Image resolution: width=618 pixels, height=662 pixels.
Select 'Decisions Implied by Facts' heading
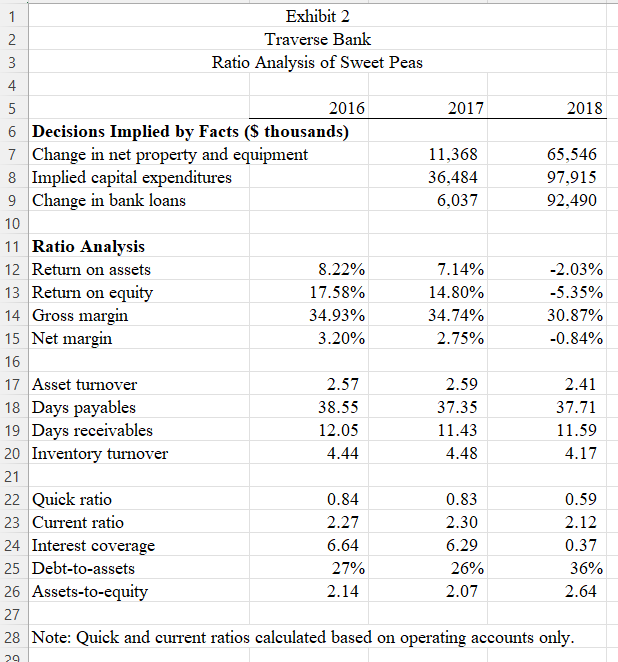(190, 131)
